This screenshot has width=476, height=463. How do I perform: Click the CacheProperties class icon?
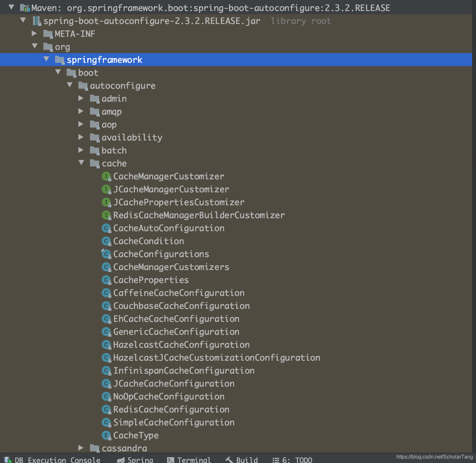point(106,280)
